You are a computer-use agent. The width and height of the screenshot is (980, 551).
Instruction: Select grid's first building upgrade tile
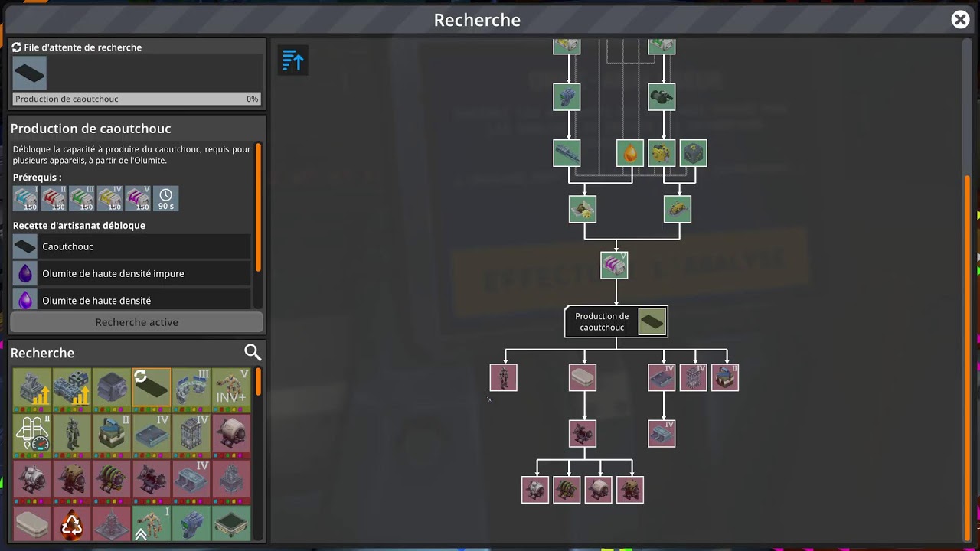(x=32, y=388)
